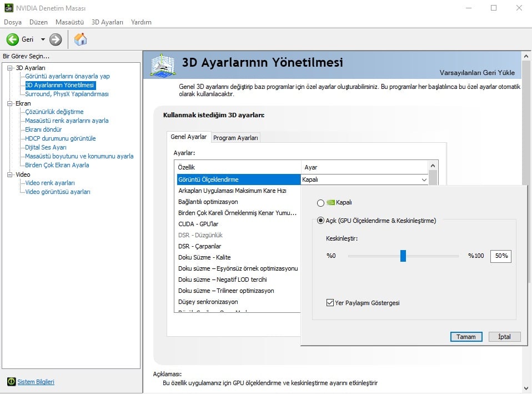
Task: Select Video görüntüsü ayarları
Action: (58, 192)
